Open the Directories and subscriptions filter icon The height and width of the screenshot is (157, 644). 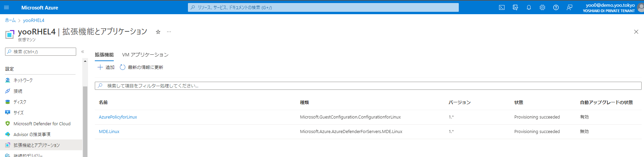pos(515,7)
